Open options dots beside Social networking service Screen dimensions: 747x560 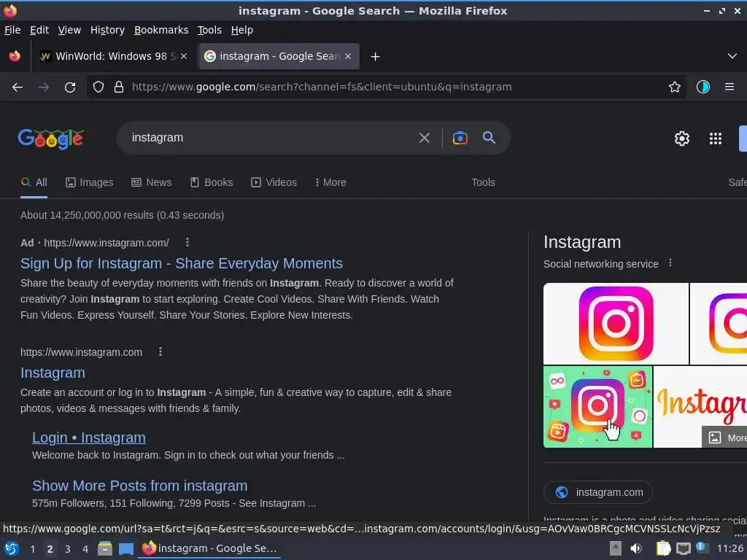click(x=670, y=263)
